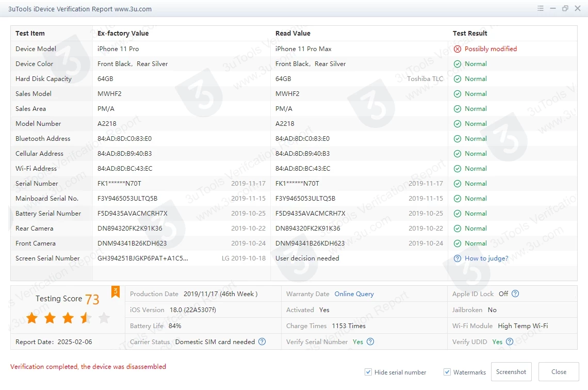Select the Activated Yes value

pos(324,310)
